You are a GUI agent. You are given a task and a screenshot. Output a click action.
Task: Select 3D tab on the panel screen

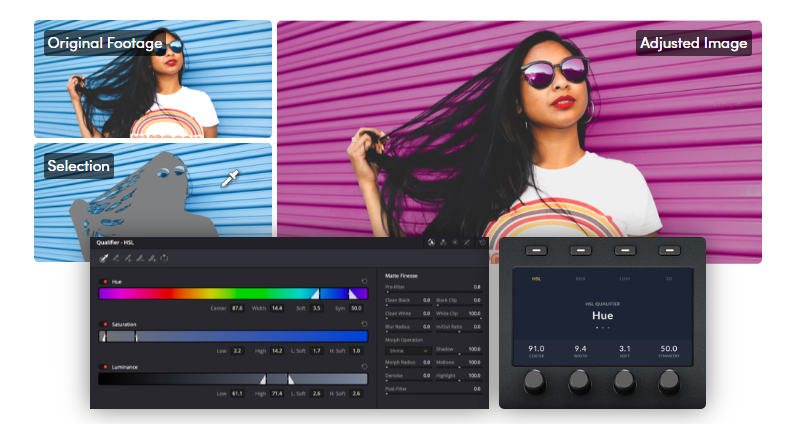coord(669,279)
